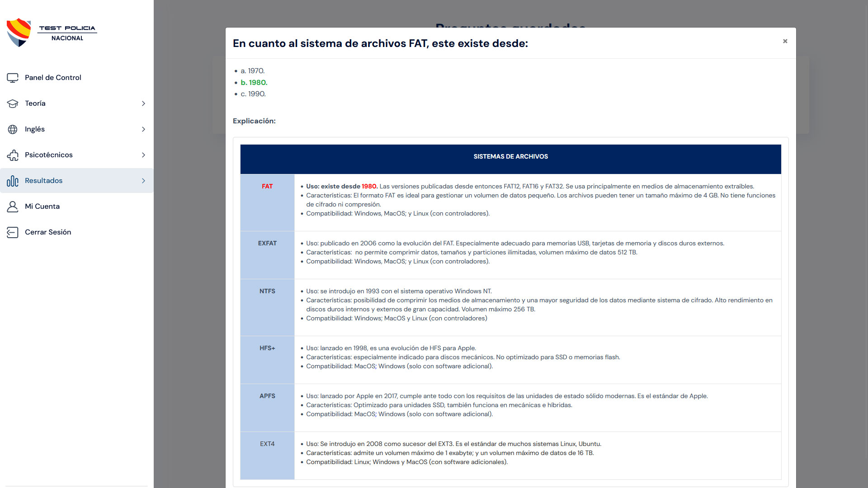
Task: Click the red FAT row label
Action: click(x=267, y=186)
